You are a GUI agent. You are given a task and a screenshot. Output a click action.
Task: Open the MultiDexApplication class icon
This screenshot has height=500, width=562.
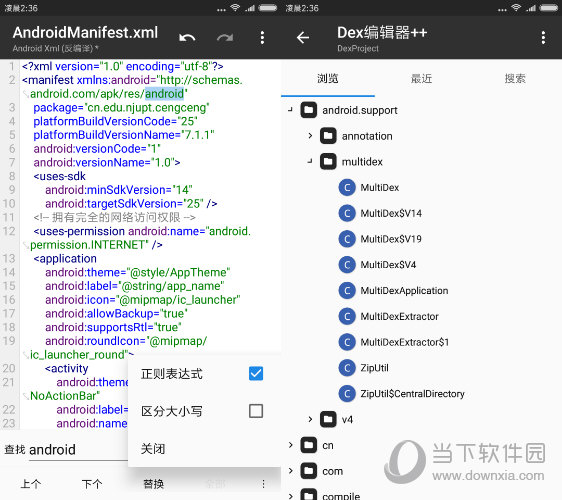347,291
